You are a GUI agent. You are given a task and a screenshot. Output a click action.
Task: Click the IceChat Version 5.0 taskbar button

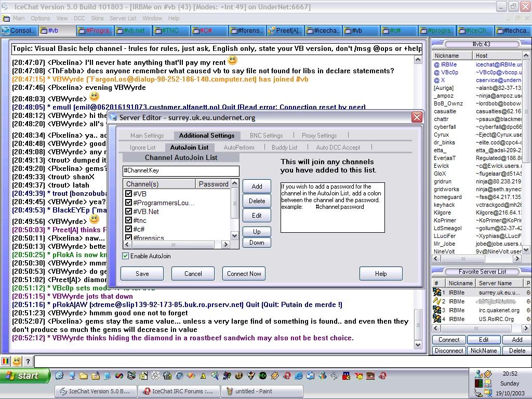coord(96,391)
